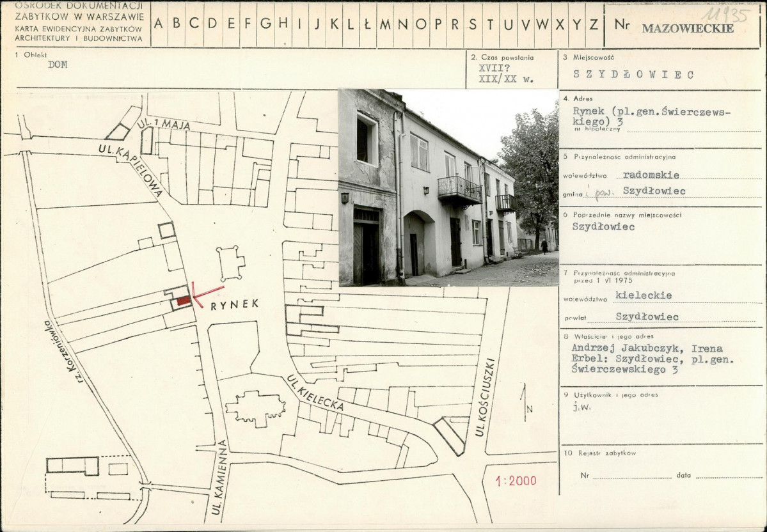Select the letter A index tab

click(159, 24)
